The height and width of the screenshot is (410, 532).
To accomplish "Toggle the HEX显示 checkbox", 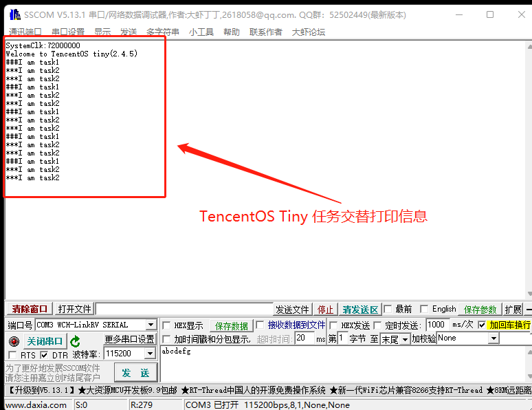I will [166, 325].
